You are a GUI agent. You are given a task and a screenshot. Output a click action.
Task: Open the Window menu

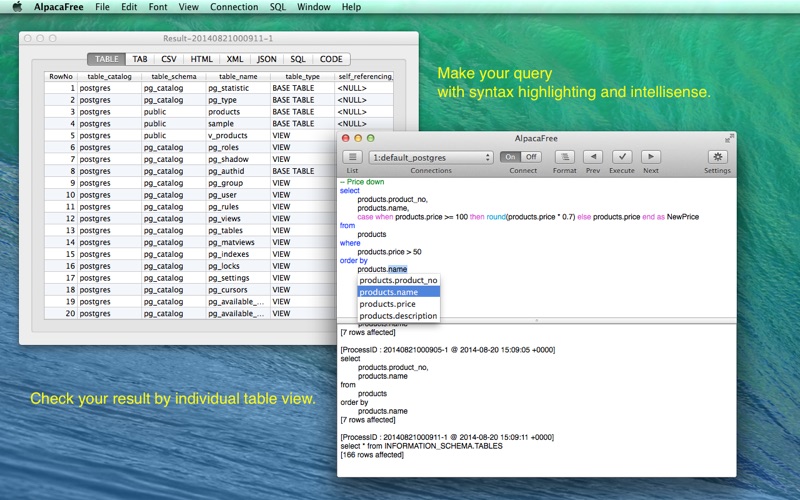pyautogui.click(x=314, y=7)
